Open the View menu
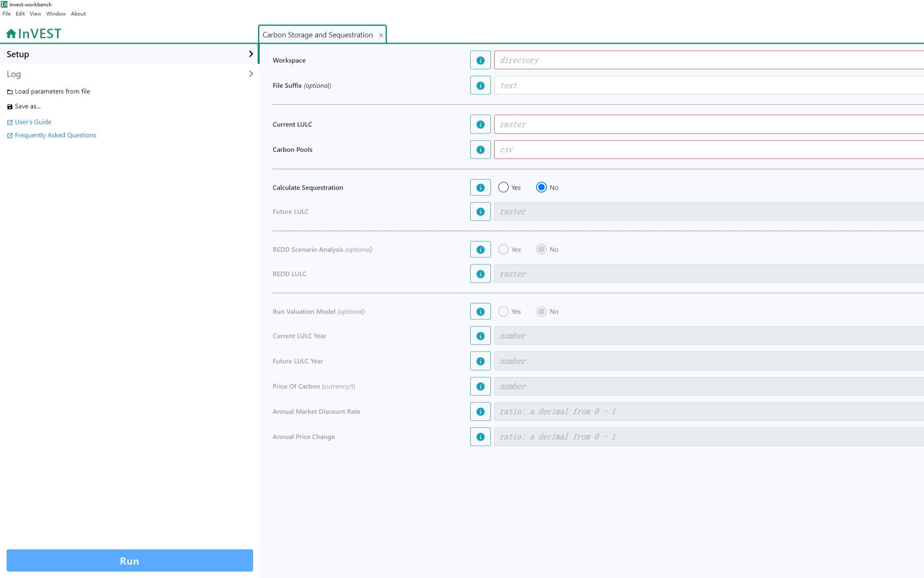The image size is (924, 578). 35,14
